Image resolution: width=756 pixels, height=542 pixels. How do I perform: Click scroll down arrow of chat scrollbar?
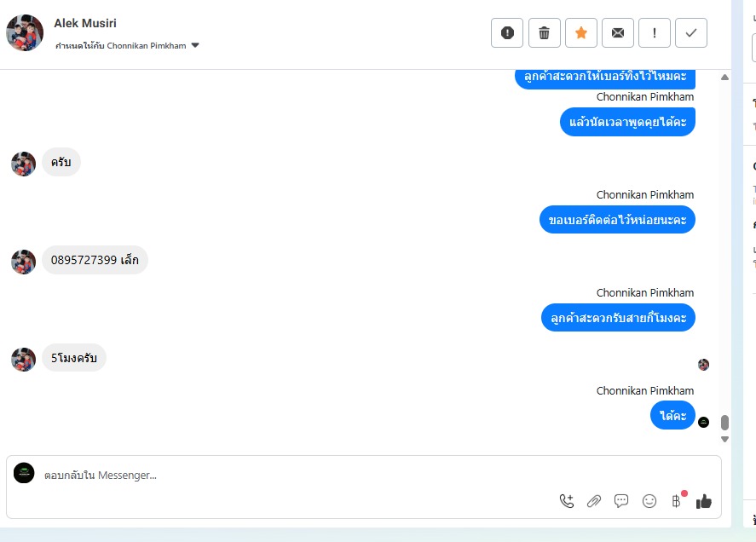[724, 439]
